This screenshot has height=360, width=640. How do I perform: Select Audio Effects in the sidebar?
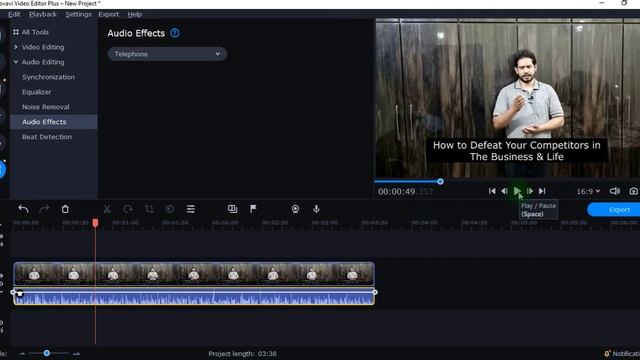(x=53, y=122)
